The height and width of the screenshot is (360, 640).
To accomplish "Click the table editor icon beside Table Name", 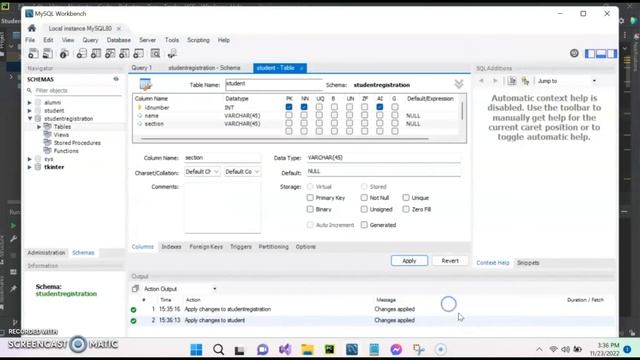I will [146, 84].
